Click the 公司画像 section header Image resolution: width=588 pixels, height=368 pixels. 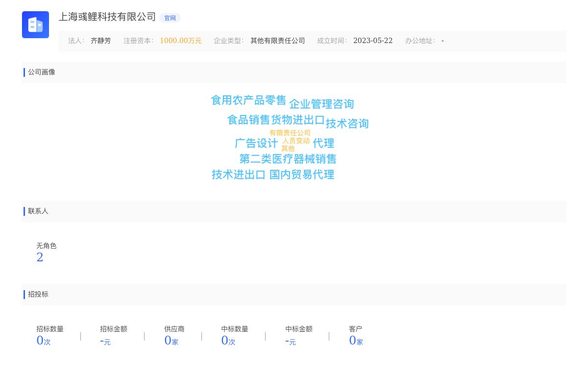pos(294,72)
